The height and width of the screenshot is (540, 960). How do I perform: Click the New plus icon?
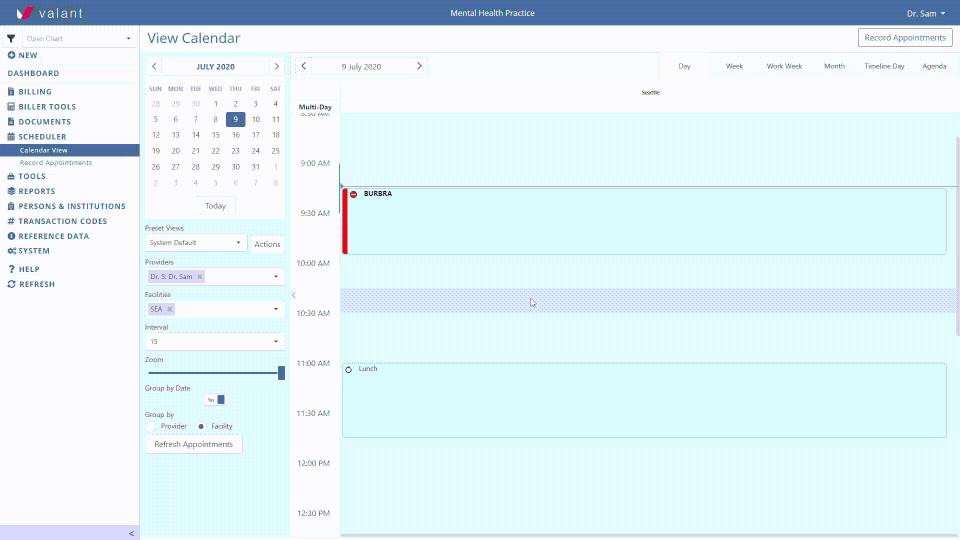click(11, 55)
